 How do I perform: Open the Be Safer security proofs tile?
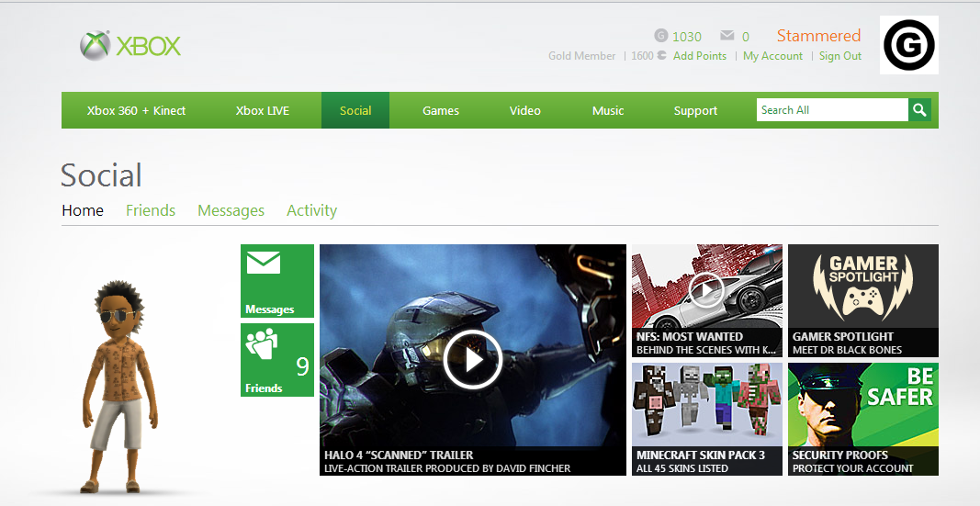(863, 419)
